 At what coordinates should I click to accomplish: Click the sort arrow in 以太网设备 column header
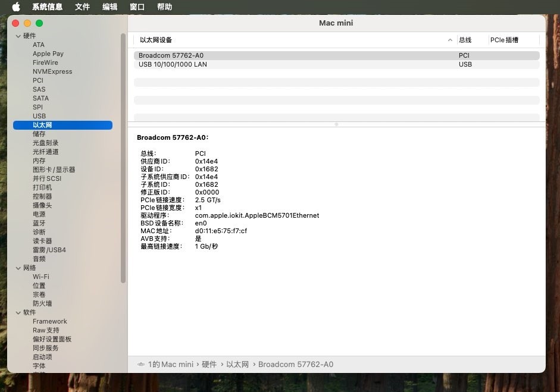(450, 40)
